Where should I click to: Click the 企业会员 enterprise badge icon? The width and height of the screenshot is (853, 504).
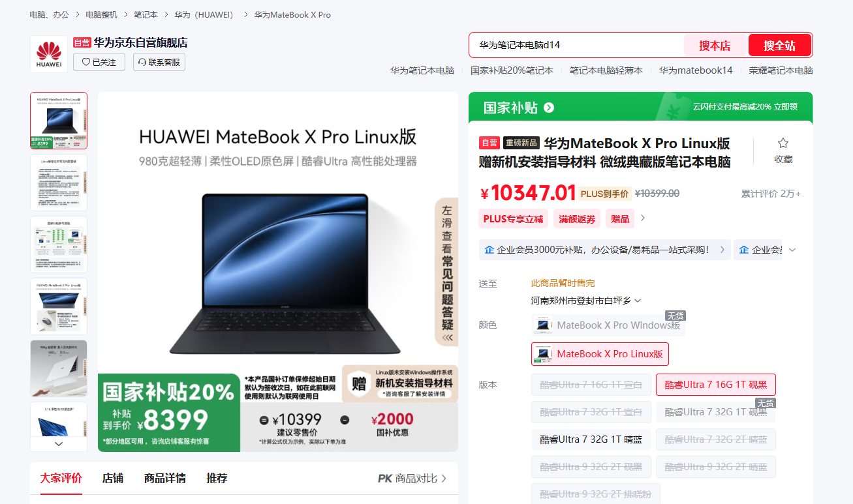click(x=489, y=249)
